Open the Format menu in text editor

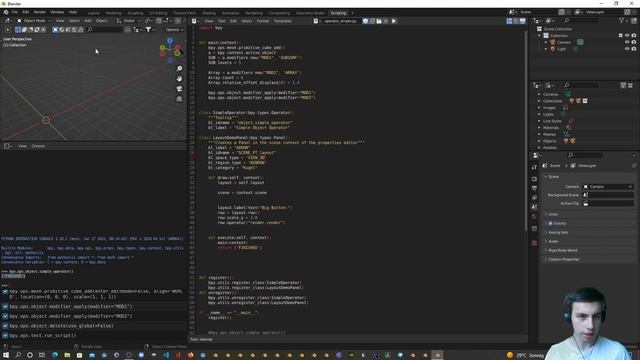(x=263, y=21)
